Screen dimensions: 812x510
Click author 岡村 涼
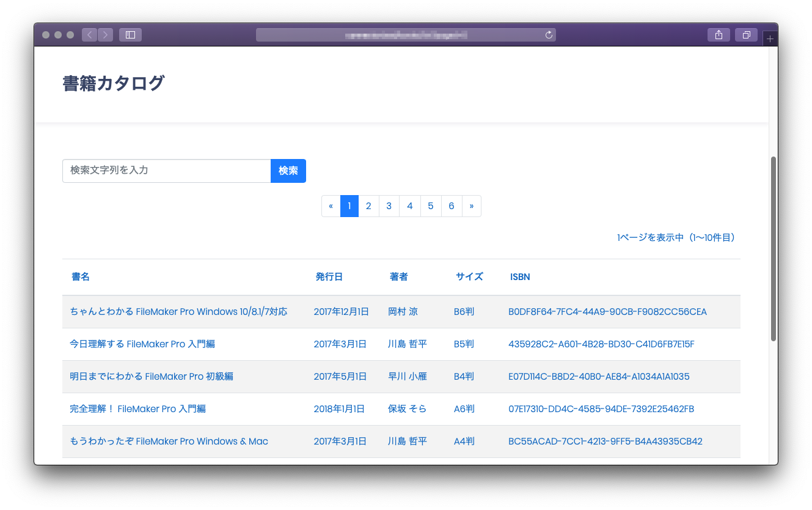(x=403, y=312)
